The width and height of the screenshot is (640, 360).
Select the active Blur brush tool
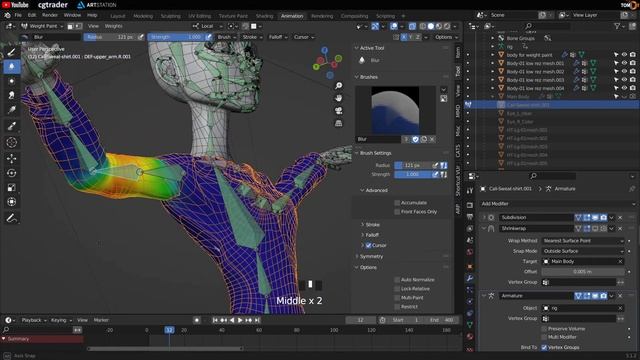[11, 66]
